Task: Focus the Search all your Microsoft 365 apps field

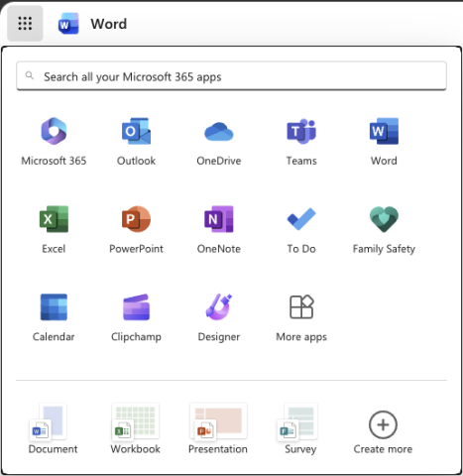Action: click(x=231, y=76)
